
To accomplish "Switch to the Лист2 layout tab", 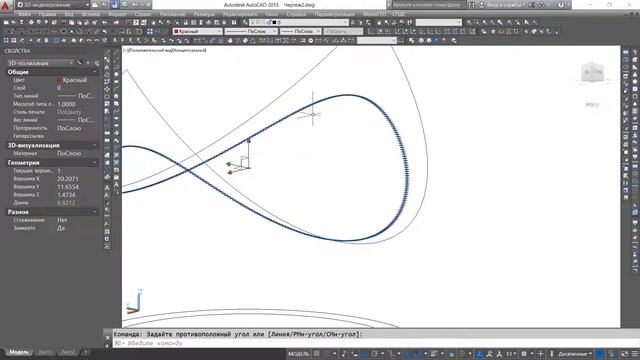I will (68, 352).
